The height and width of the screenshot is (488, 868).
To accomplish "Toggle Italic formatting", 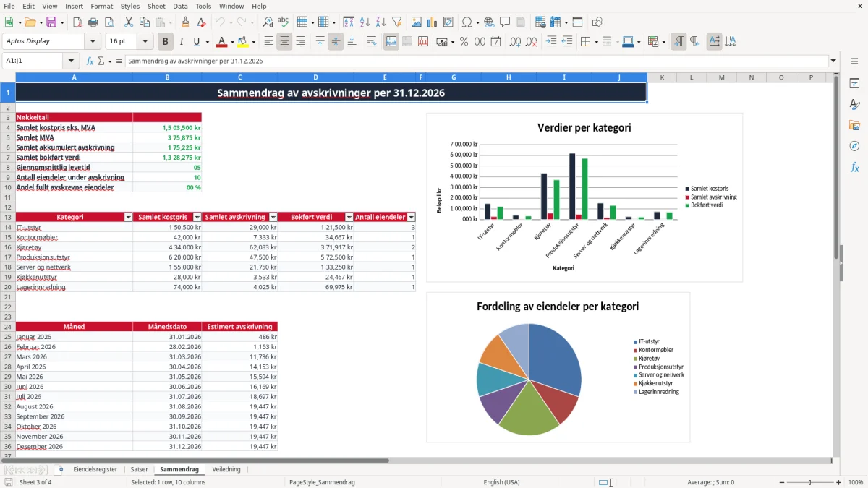I will [x=181, y=41].
